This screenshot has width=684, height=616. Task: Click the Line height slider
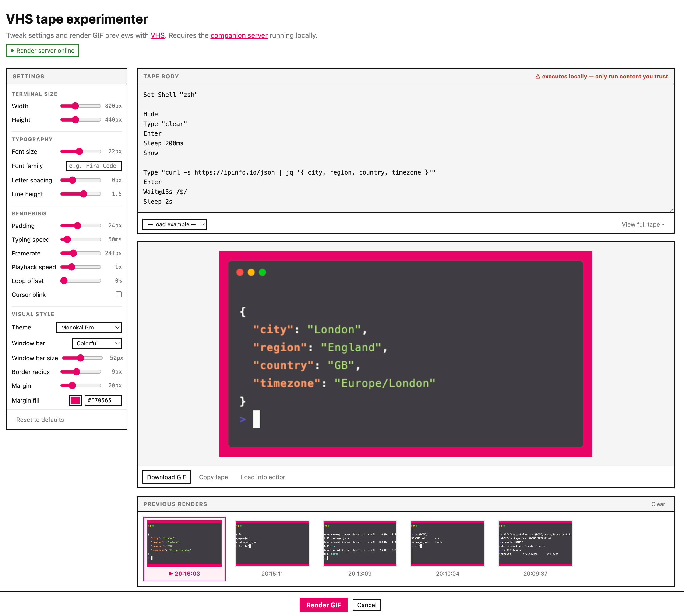[81, 194]
